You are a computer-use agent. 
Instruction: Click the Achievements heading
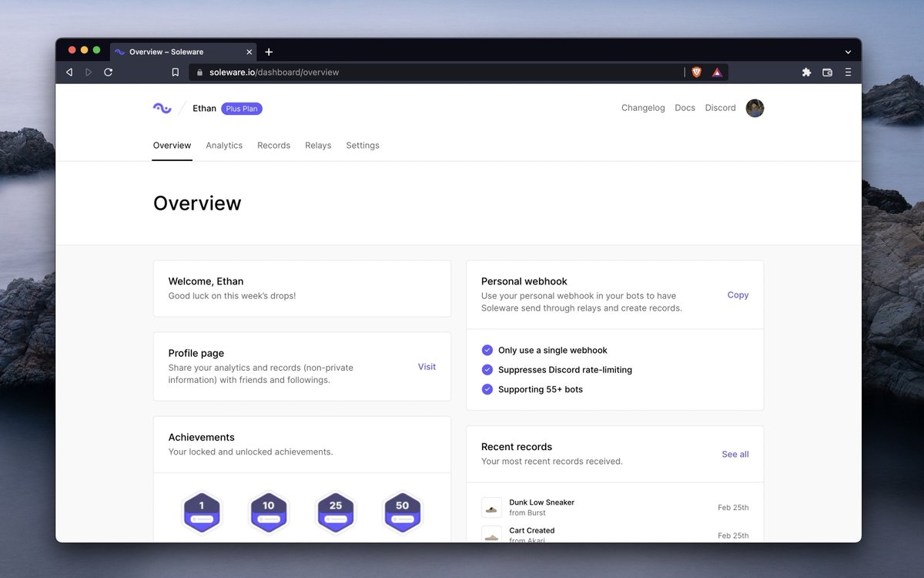tap(202, 437)
